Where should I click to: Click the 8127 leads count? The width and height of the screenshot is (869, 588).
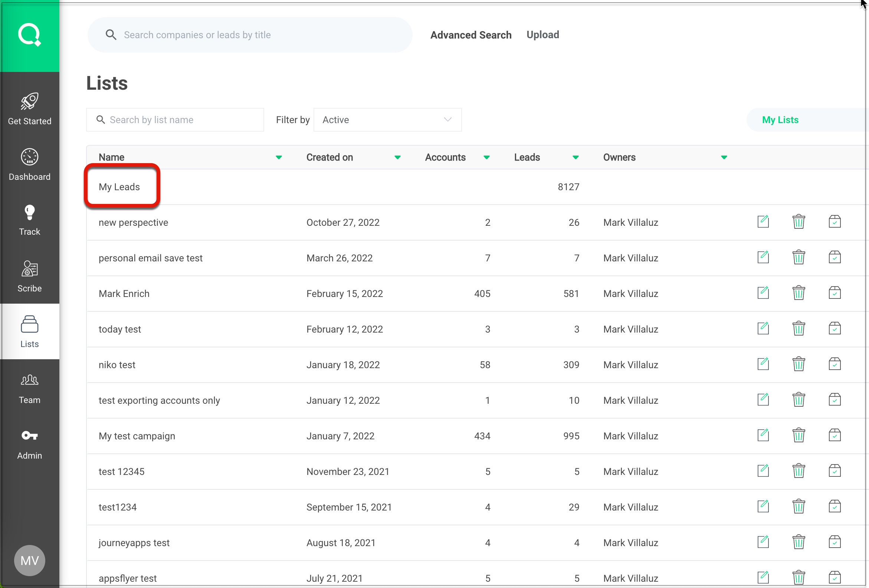[x=568, y=187]
